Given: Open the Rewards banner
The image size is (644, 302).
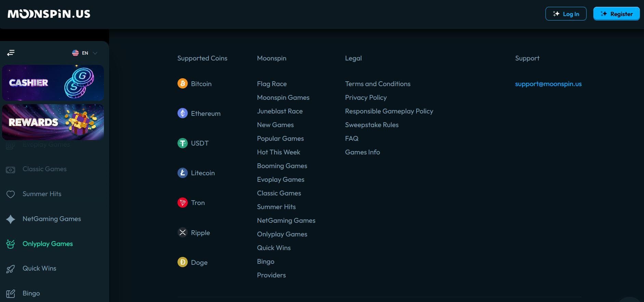Looking at the screenshot, I should point(53,122).
